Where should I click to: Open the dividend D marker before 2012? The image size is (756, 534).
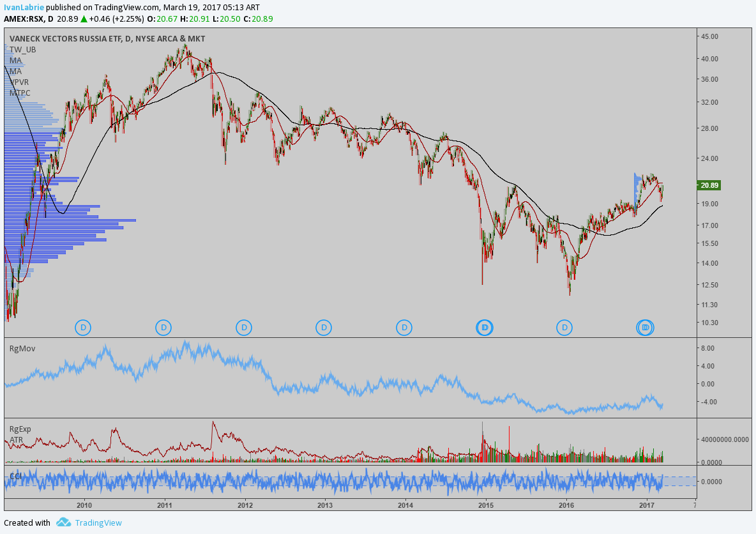[x=244, y=328]
